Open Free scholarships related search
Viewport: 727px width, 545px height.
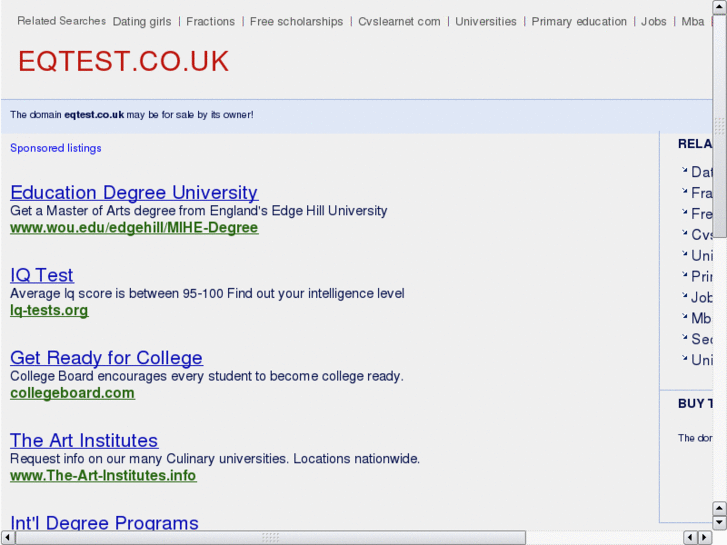pos(296,22)
